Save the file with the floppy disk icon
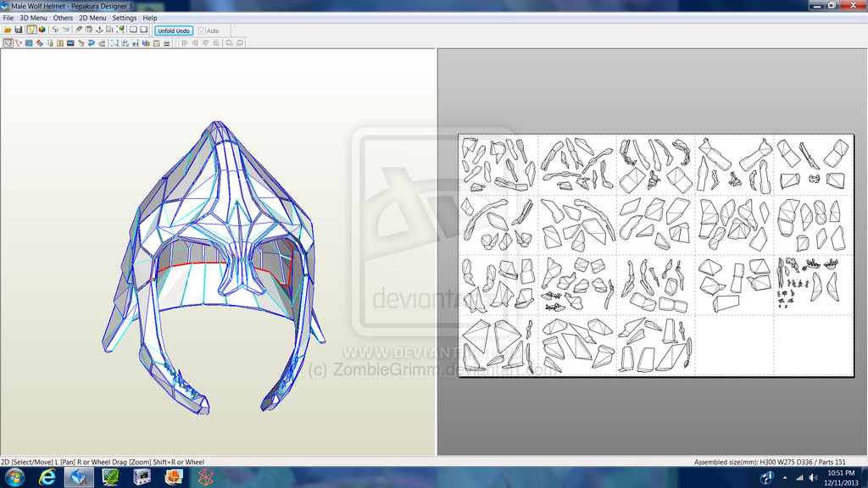The height and width of the screenshot is (488, 868). pos(19,30)
